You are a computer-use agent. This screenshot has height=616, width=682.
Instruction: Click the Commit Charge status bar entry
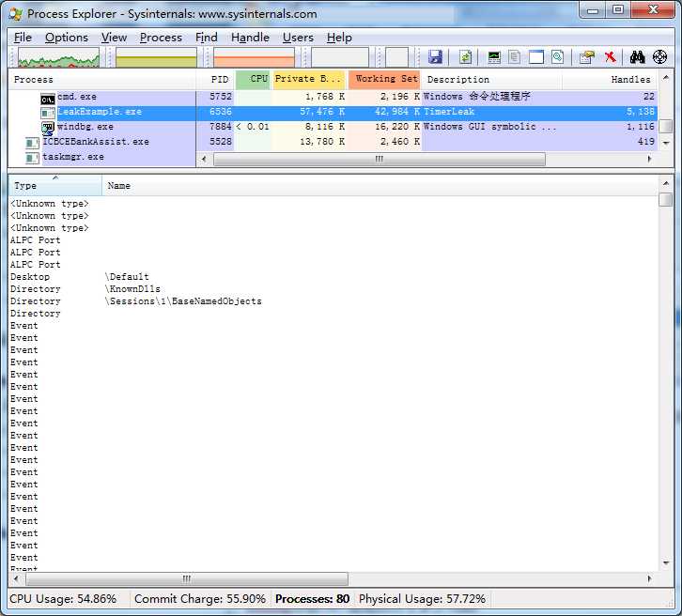(x=200, y=599)
